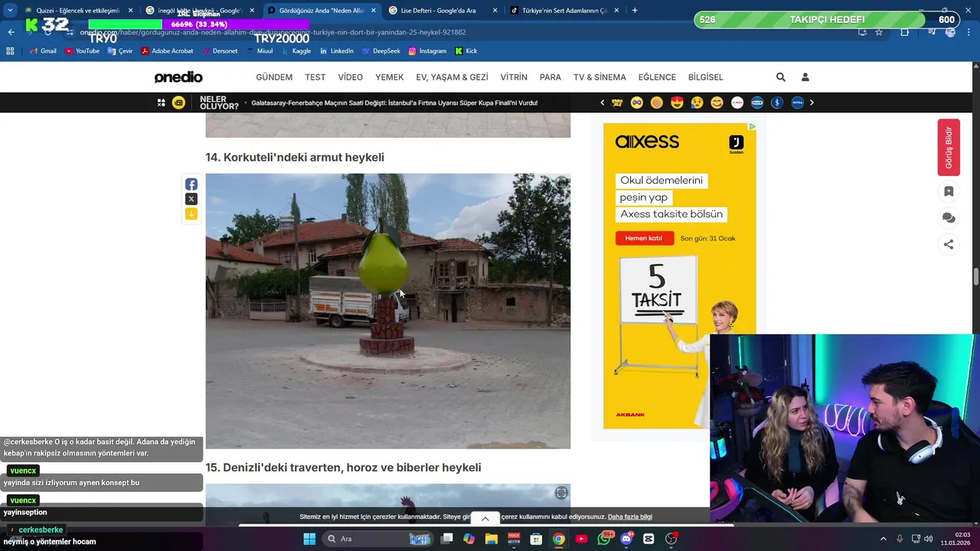Viewport: 980px width, 551px height.
Task: Open the Instagram bookmark
Action: pos(427,51)
